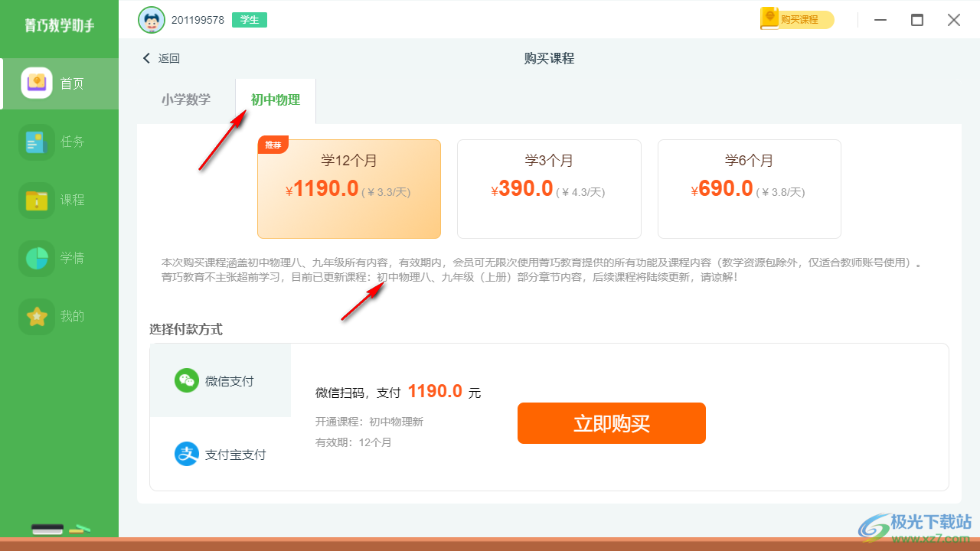Maximize the application window

click(916, 20)
